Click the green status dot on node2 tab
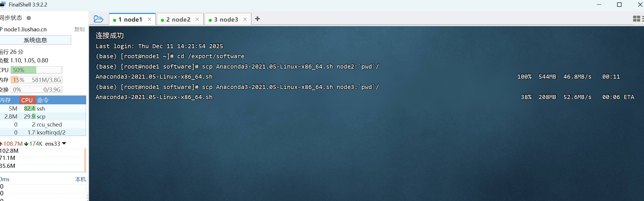Image resolution: width=644 pixels, height=201 pixels. pyautogui.click(x=162, y=20)
